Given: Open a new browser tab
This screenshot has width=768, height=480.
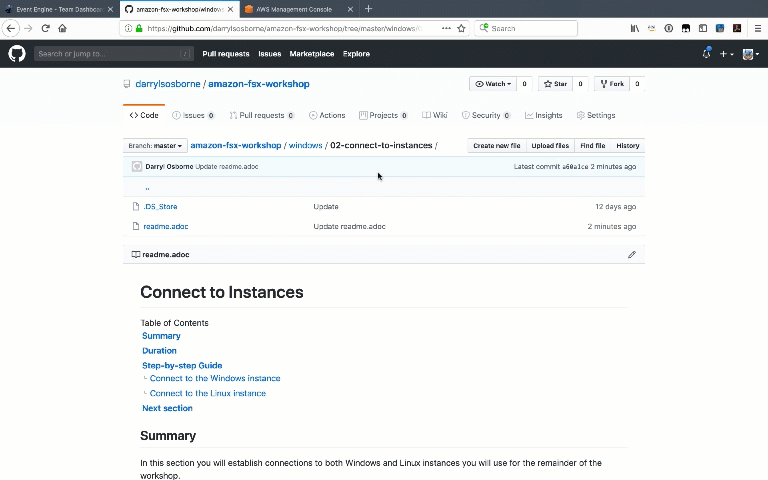Looking at the screenshot, I should point(368,9).
